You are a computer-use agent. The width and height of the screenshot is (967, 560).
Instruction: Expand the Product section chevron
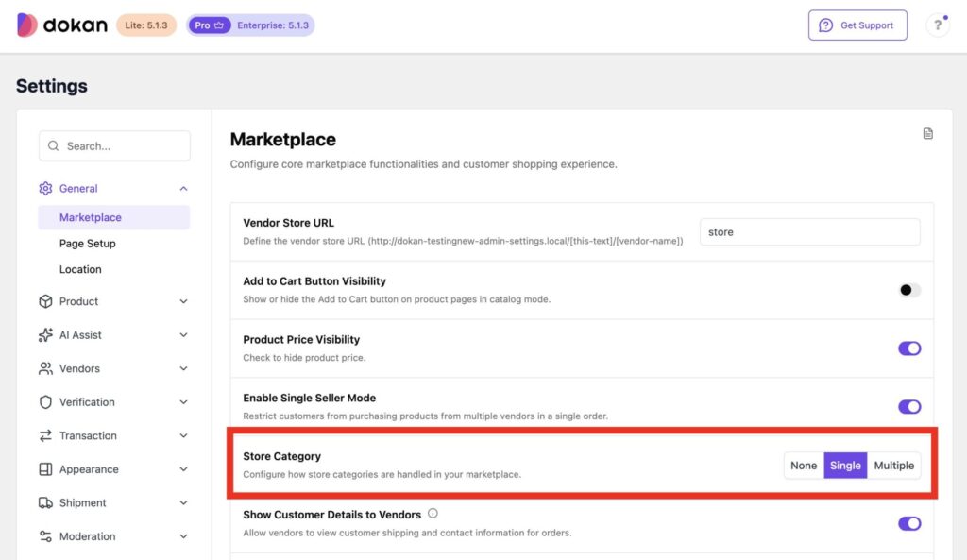(184, 301)
